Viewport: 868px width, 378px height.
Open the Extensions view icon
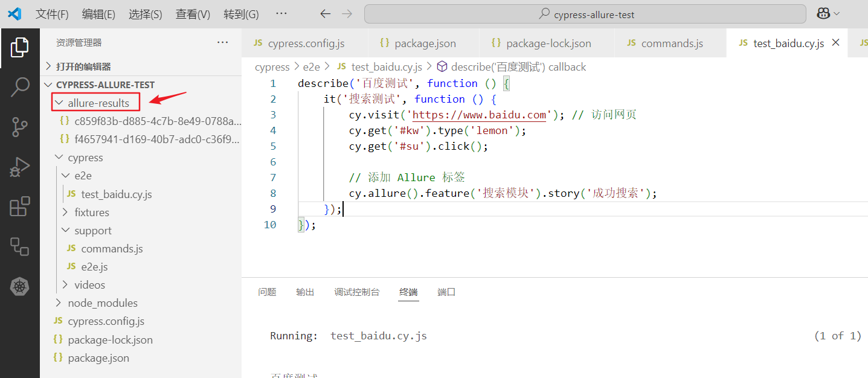point(20,207)
